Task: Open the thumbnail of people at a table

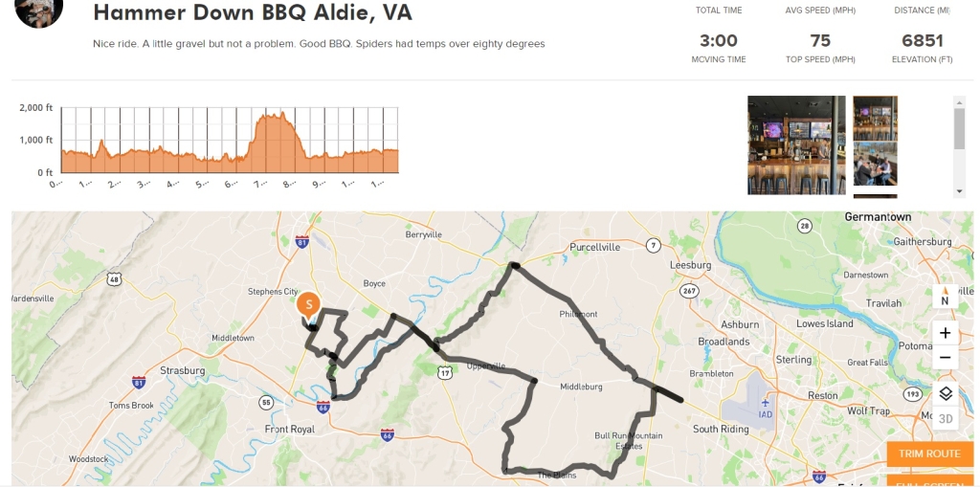Action: (x=875, y=164)
